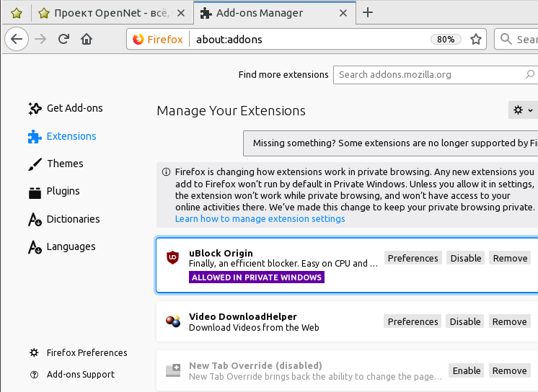The image size is (538, 392).
Task: Close the Add-ons Manager tab
Action: coord(345,13)
